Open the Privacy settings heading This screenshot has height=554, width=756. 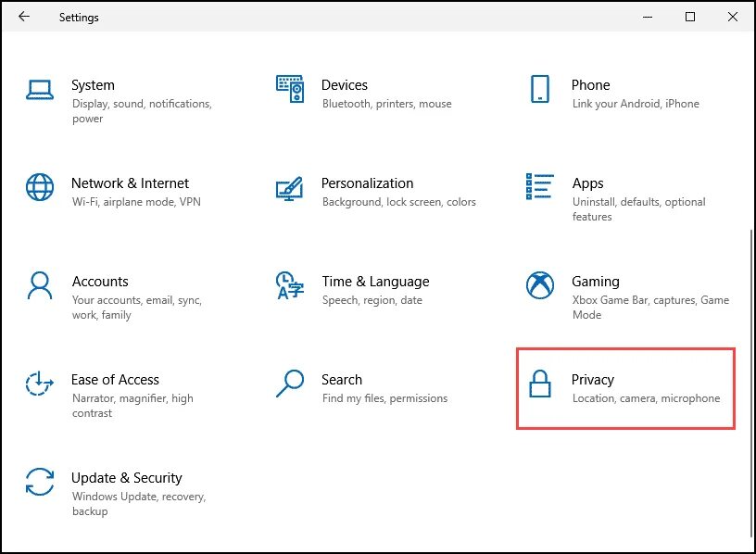pyautogui.click(x=593, y=380)
